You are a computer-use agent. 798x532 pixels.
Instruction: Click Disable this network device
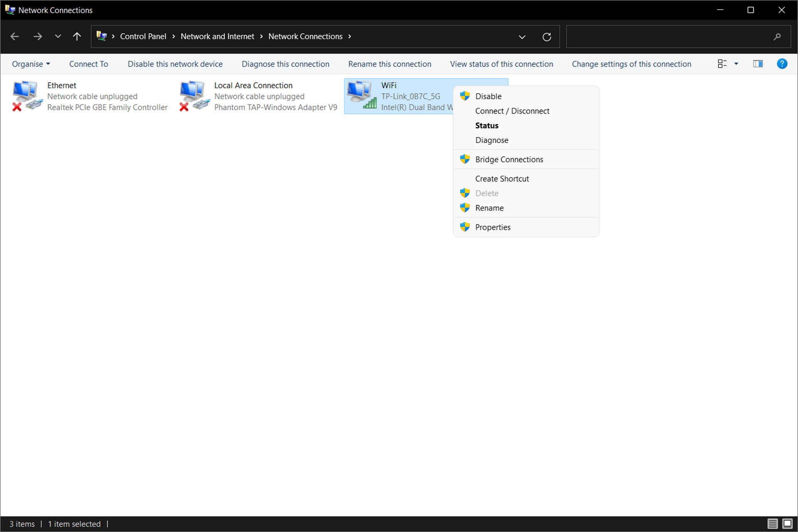tap(175, 64)
